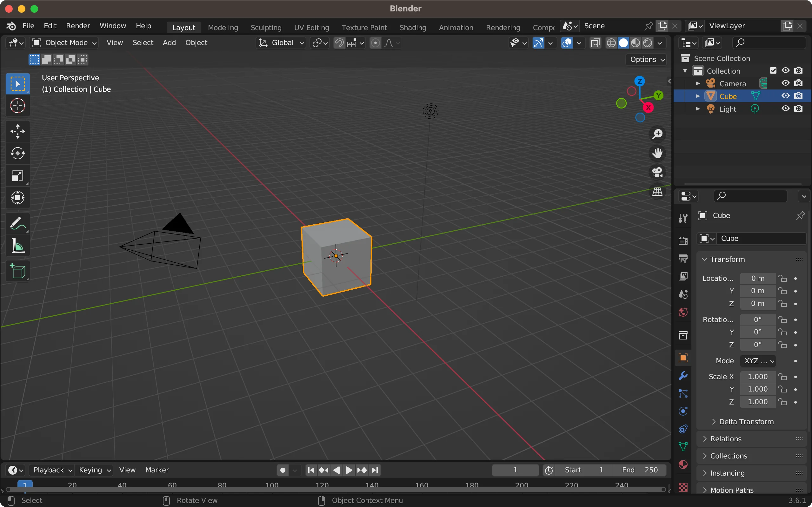Open the Render menu
This screenshot has height=507, width=812.
tap(78, 26)
